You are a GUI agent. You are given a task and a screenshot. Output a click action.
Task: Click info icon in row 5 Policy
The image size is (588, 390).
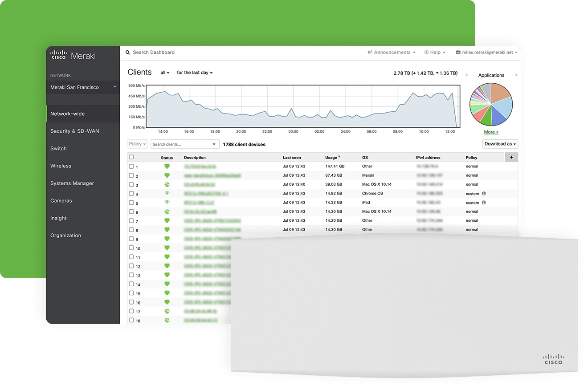[x=484, y=203]
